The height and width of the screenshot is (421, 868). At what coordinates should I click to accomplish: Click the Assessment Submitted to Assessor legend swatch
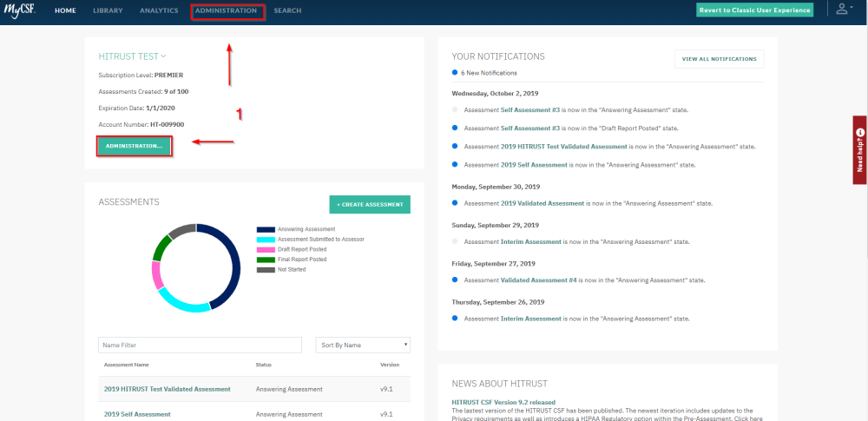(266, 240)
